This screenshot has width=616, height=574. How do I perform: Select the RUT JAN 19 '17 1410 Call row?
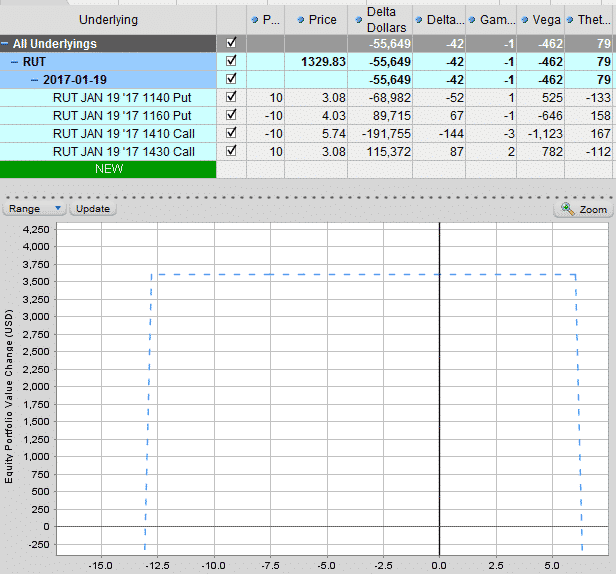[124, 134]
